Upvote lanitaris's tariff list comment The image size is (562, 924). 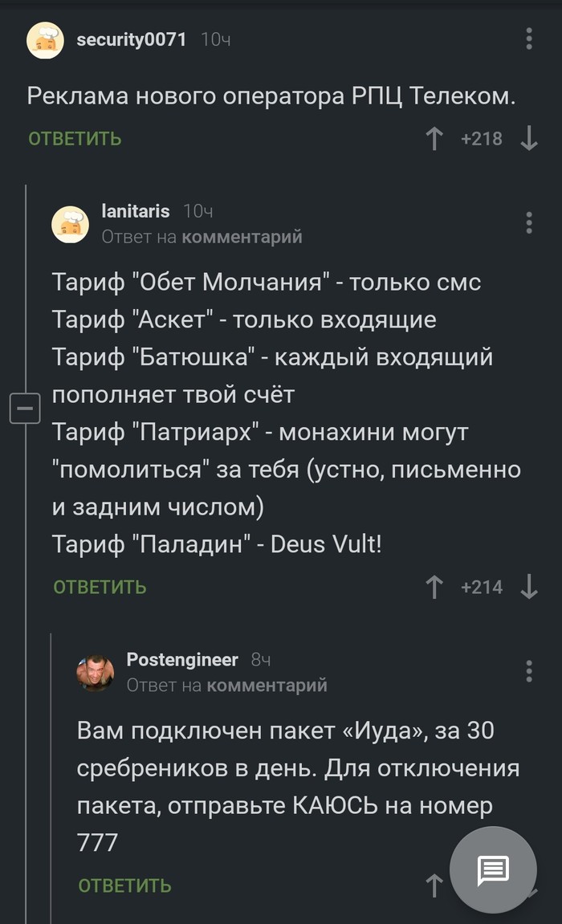tap(434, 588)
